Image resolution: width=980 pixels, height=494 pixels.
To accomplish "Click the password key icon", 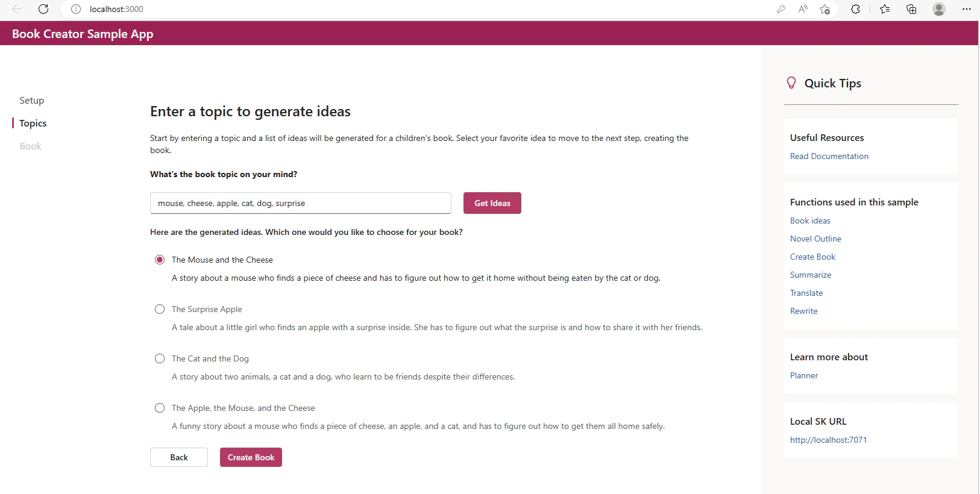I will pyautogui.click(x=781, y=9).
